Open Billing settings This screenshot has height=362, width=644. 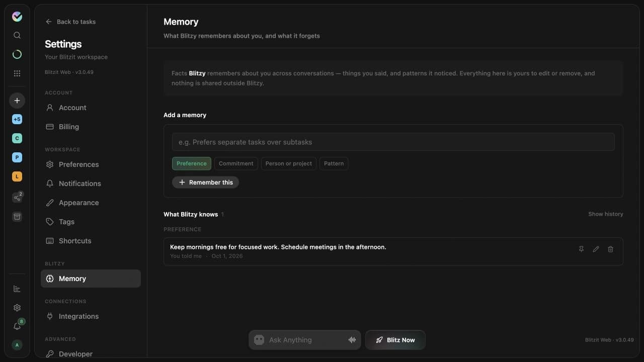click(x=91, y=127)
